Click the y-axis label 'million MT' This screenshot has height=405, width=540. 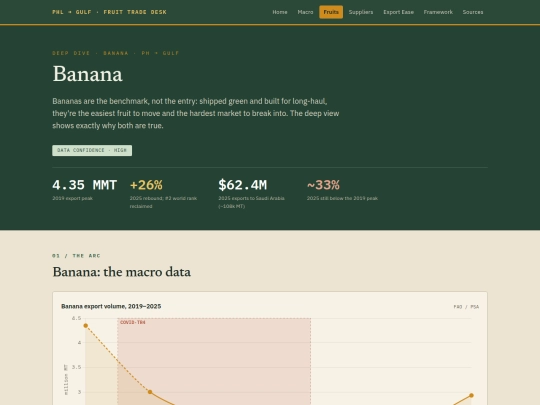tap(66, 380)
